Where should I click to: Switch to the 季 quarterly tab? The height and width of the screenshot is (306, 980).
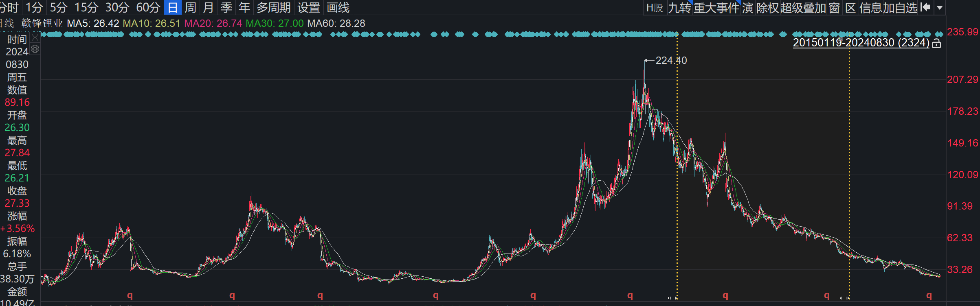click(226, 7)
